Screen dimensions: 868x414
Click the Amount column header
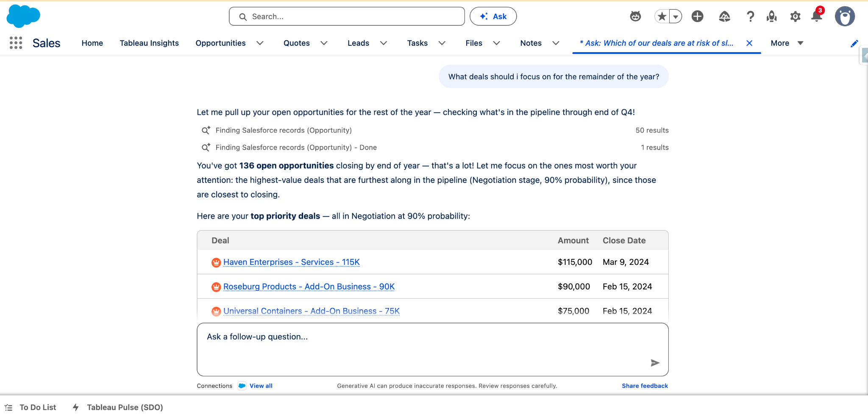coord(573,241)
